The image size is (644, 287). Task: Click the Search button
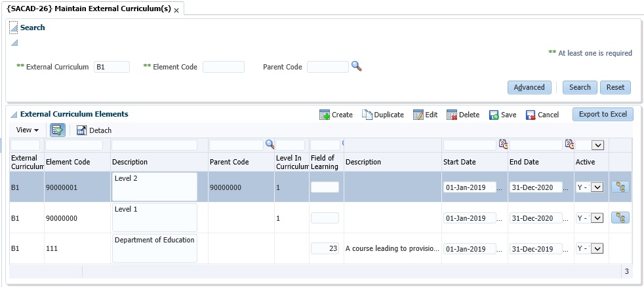click(580, 87)
